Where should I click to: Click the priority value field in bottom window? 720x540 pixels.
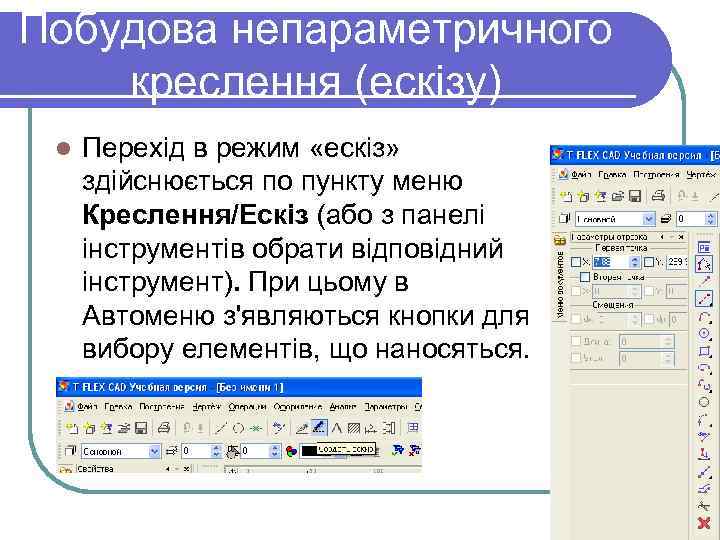tap(255, 451)
